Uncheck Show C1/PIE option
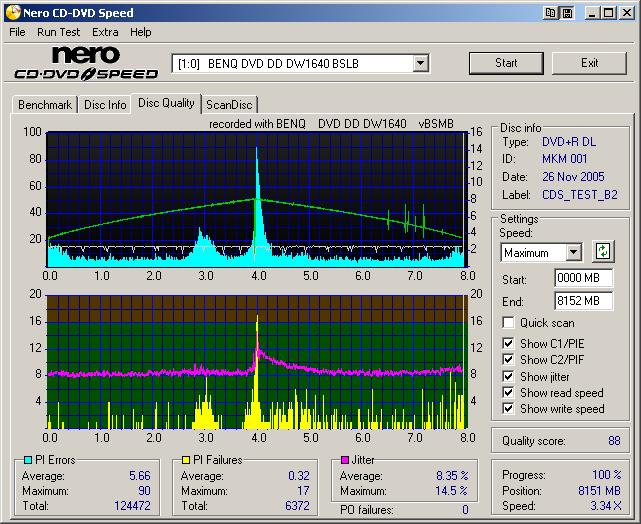 (508, 343)
